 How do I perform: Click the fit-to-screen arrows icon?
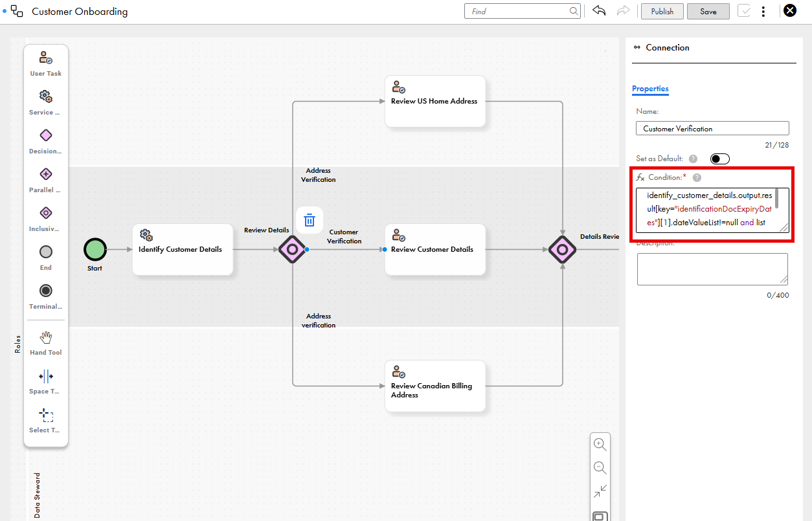tap(600, 491)
